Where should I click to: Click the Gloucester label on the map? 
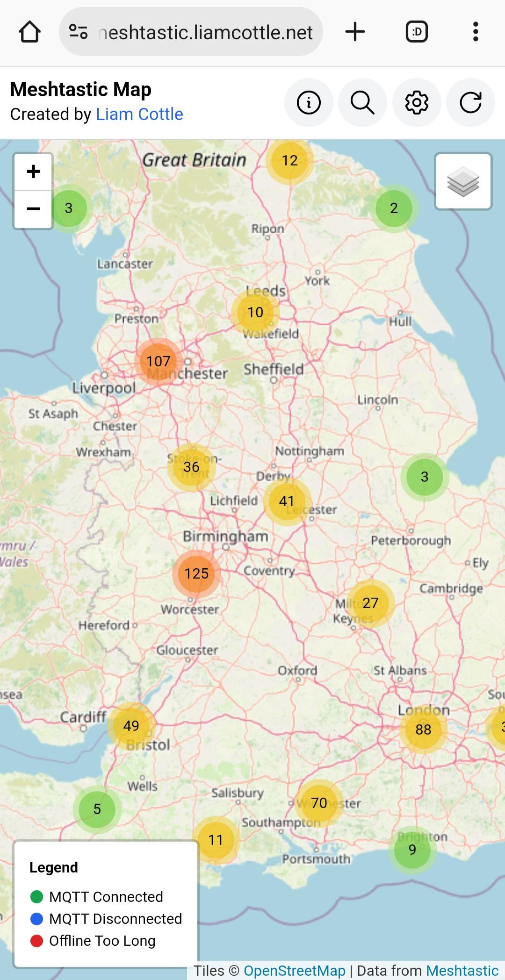tap(187, 650)
